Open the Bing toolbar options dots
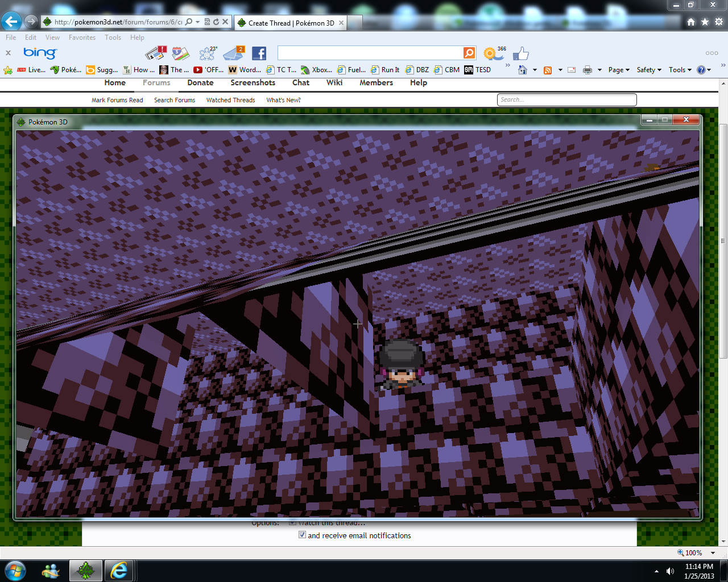 pos(712,53)
